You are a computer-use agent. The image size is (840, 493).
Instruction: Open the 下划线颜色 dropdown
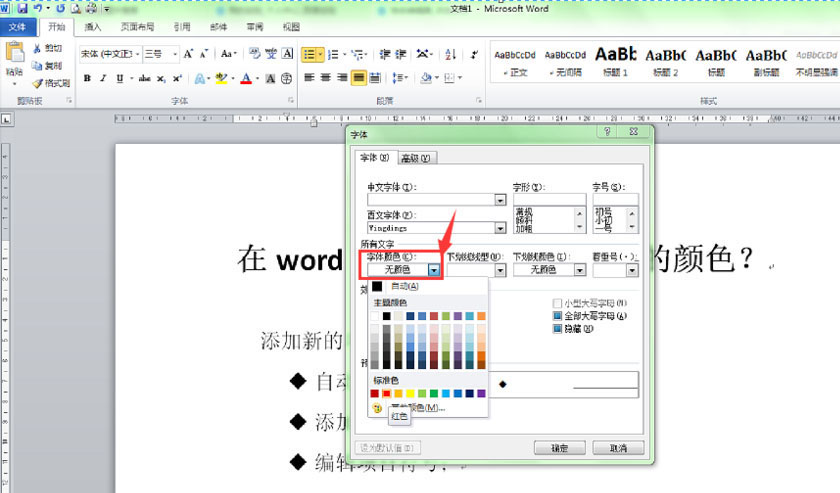(x=579, y=269)
